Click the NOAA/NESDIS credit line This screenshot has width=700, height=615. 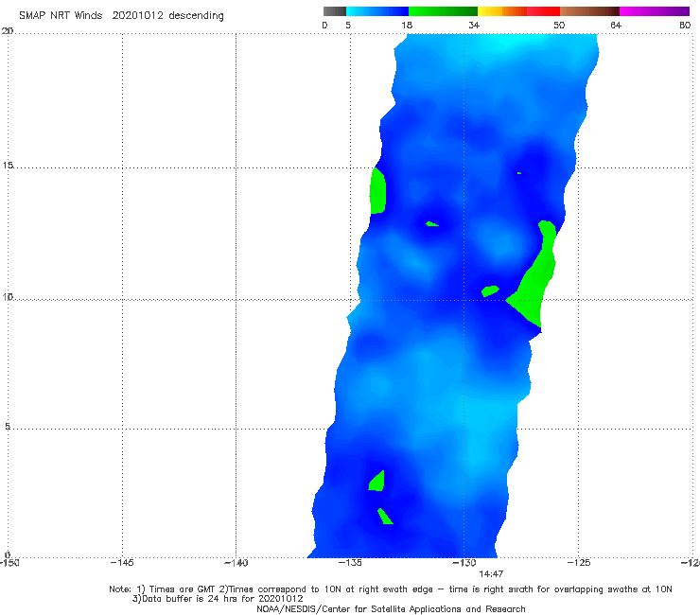[x=391, y=608]
